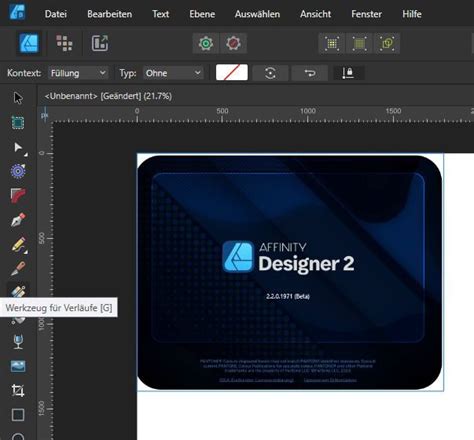The height and width of the screenshot is (440, 474).
Task: Open the Auswählen menu
Action: pyautogui.click(x=257, y=14)
